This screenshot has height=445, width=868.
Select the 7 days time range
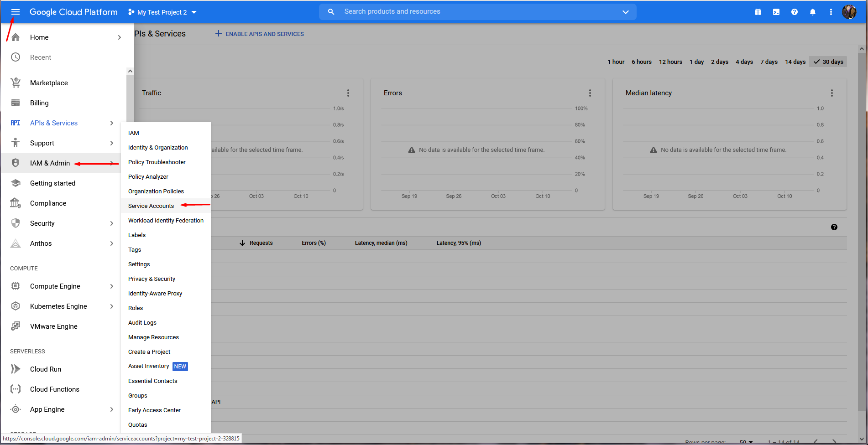pyautogui.click(x=769, y=62)
